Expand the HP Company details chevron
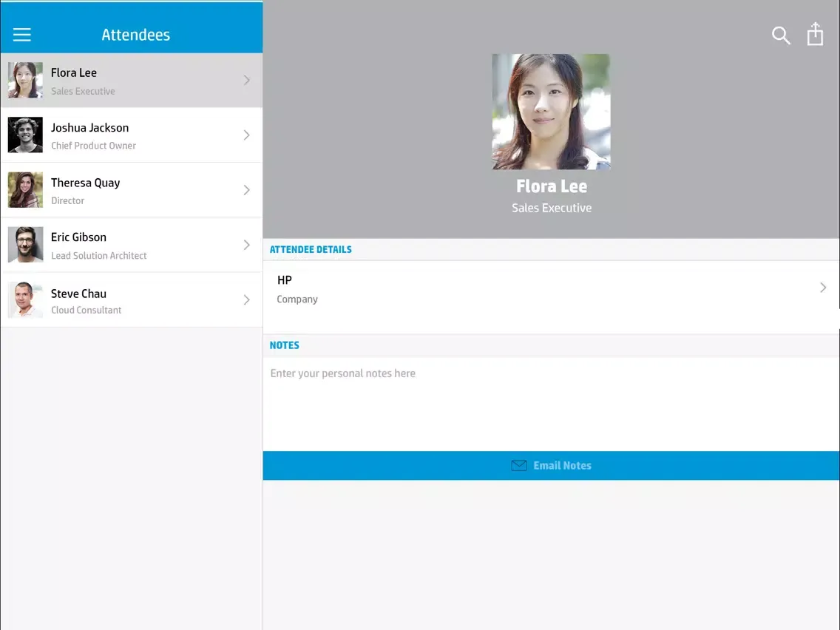The image size is (840, 630). (823, 288)
